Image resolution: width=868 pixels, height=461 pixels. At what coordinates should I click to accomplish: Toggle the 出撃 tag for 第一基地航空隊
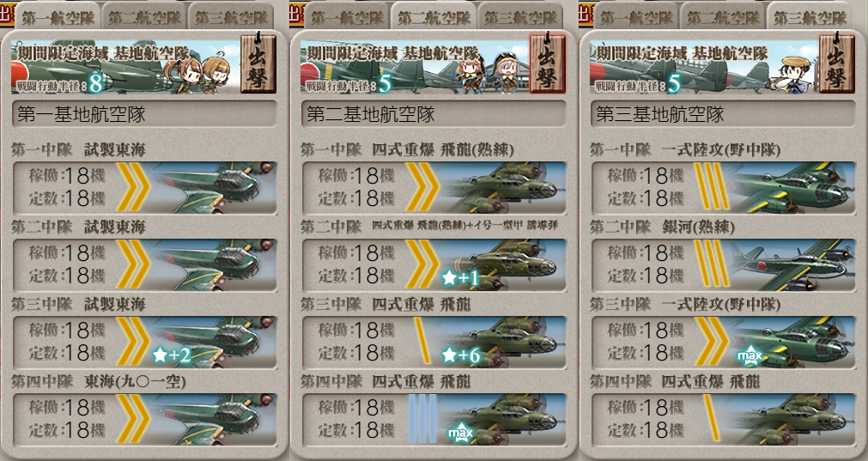258,63
